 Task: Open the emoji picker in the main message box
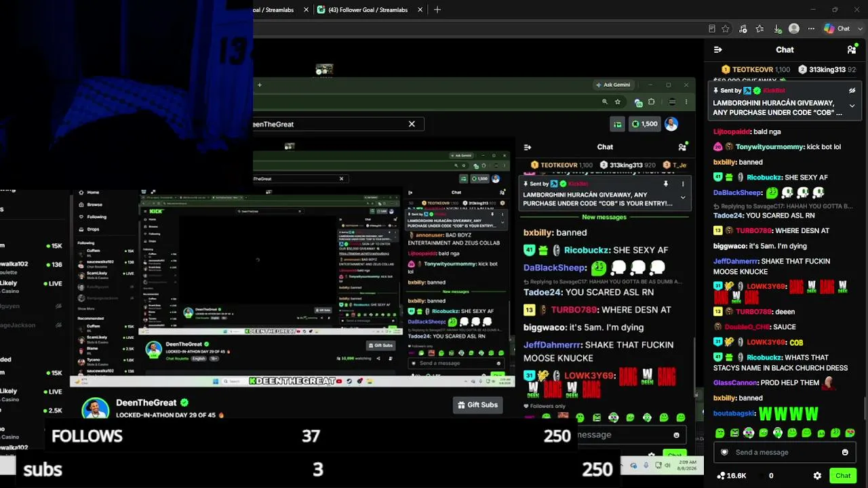point(845,452)
